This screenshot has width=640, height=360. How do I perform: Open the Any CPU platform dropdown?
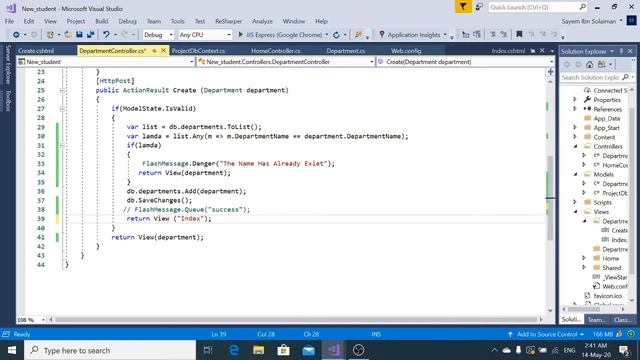tap(205, 35)
